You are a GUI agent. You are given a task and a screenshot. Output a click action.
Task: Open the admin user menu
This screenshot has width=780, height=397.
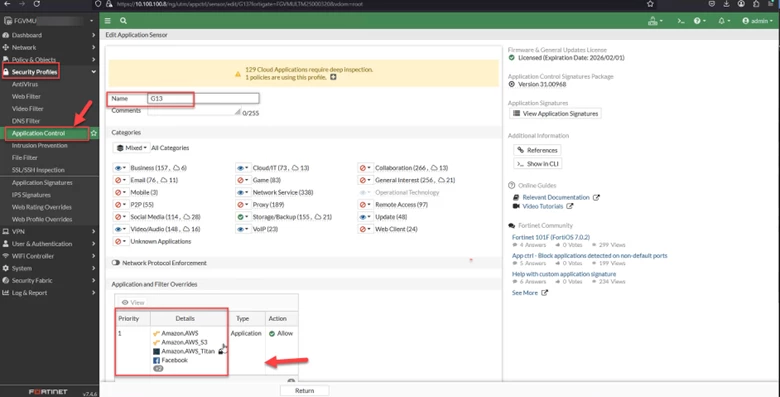[x=758, y=21]
